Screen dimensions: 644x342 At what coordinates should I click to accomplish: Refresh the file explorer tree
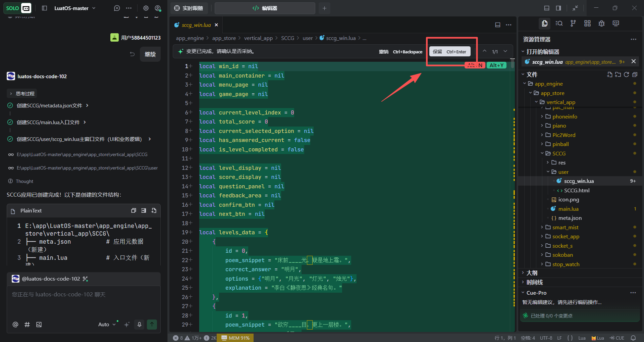626,75
